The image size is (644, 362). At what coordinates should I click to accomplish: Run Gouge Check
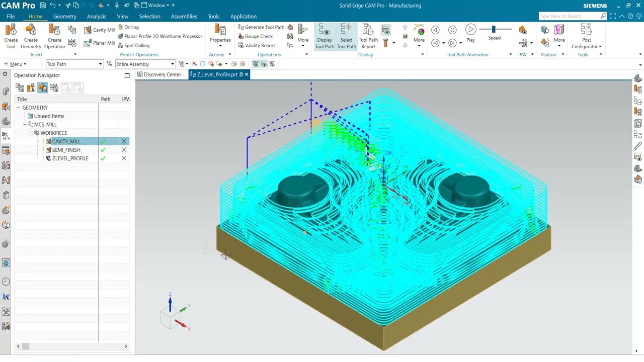(x=256, y=36)
